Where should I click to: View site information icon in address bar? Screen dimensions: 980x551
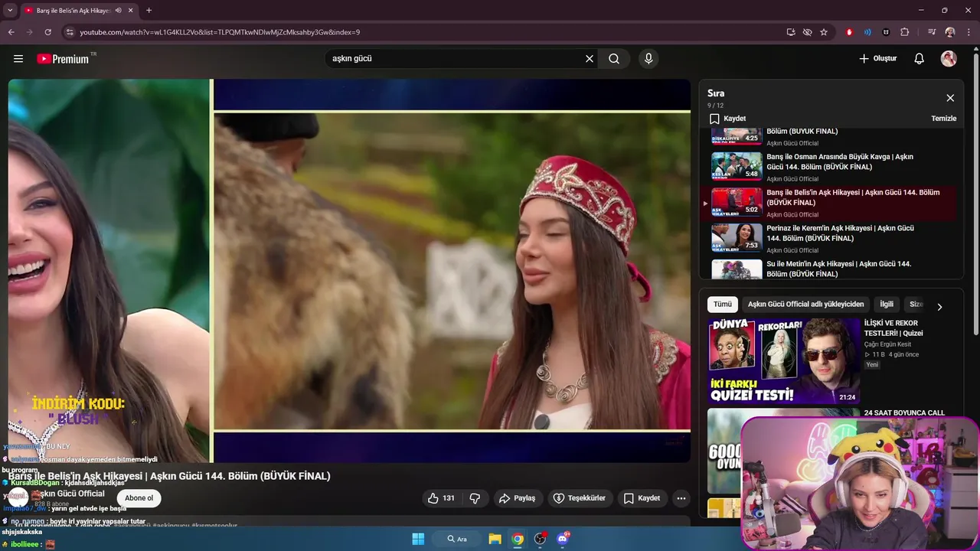[x=69, y=32]
